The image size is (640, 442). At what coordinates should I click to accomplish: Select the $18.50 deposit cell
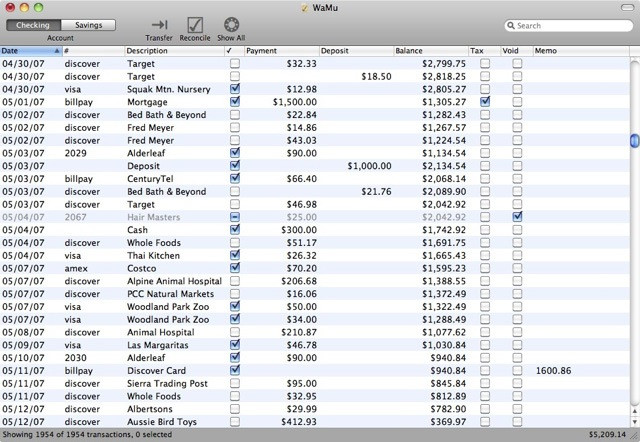(x=376, y=76)
